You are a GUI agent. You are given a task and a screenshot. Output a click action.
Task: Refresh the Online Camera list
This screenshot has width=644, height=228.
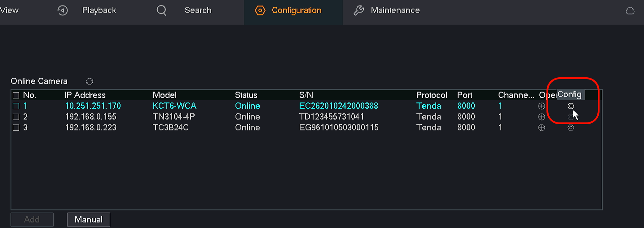pos(89,81)
